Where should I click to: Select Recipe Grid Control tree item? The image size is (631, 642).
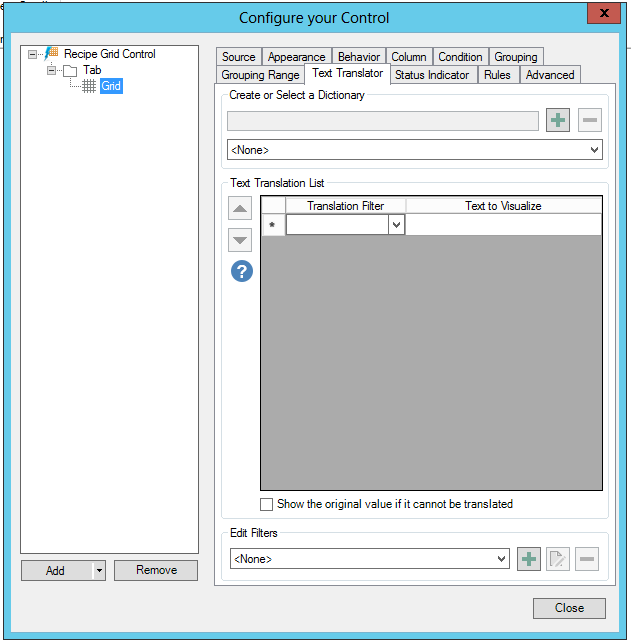click(x=110, y=54)
